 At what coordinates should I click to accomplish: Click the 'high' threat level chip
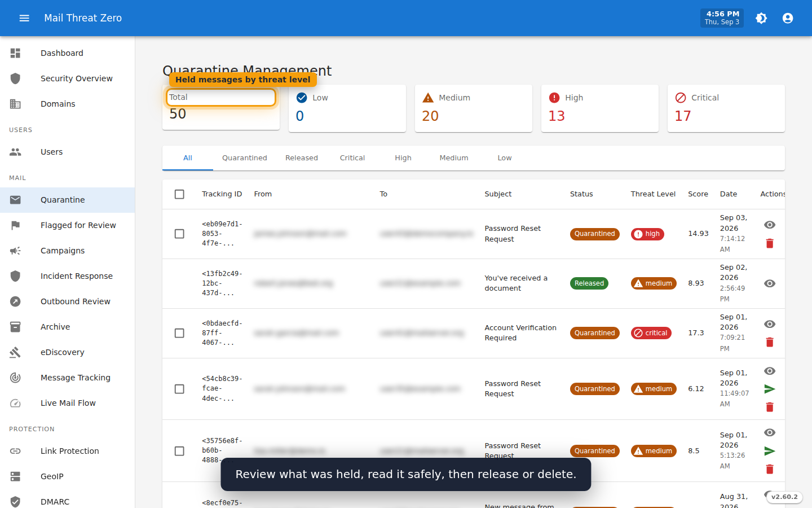click(x=647, y=234)
